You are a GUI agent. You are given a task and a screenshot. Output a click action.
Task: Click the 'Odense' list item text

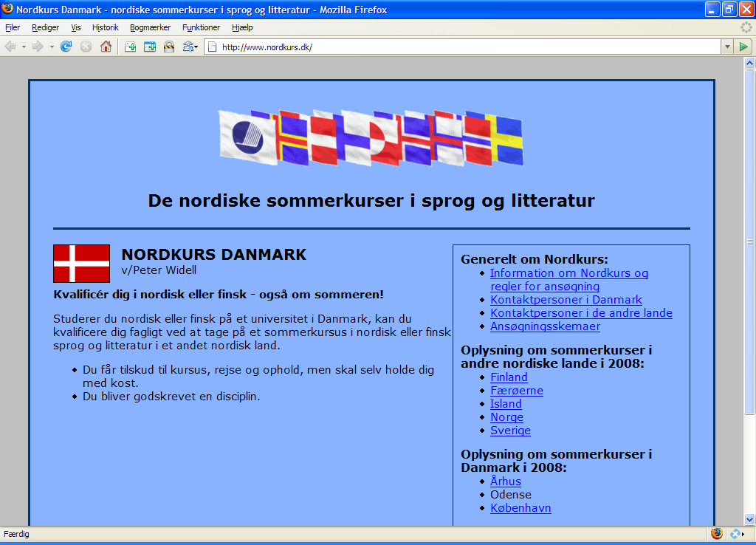point(511,494)
